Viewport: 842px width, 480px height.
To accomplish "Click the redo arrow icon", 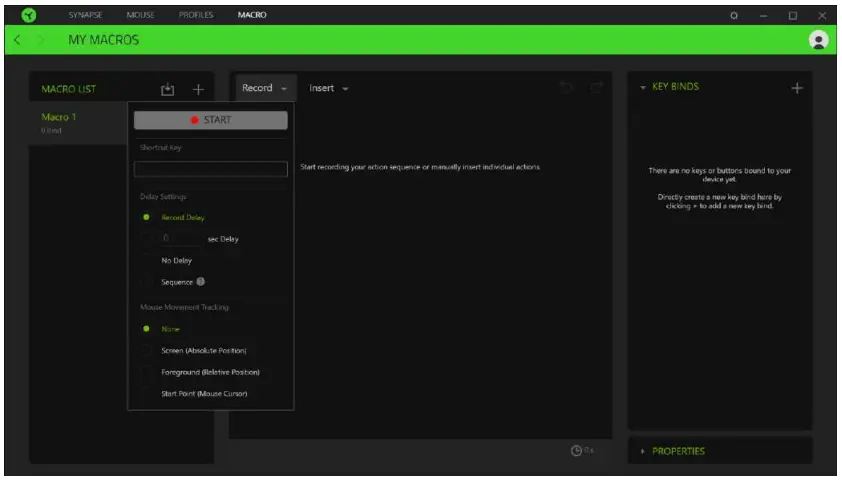I will tap(597, 88).
